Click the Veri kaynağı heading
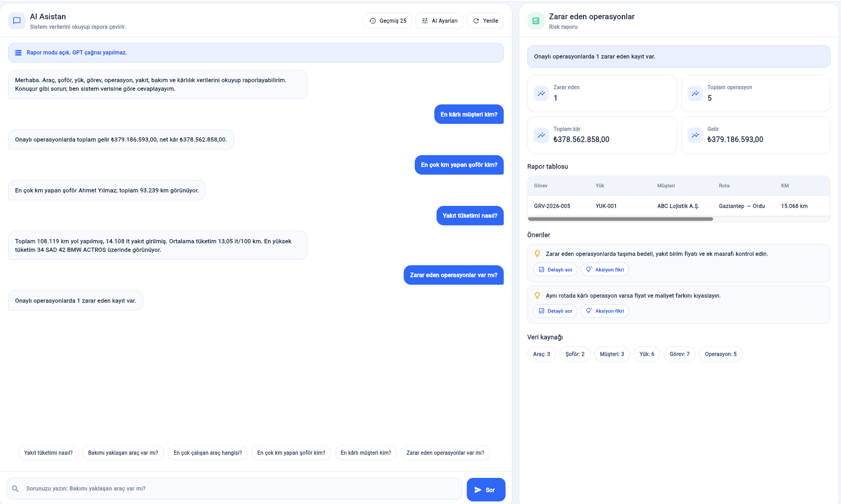This screenshot has height=504, width=841. click(x=545, y=337)
